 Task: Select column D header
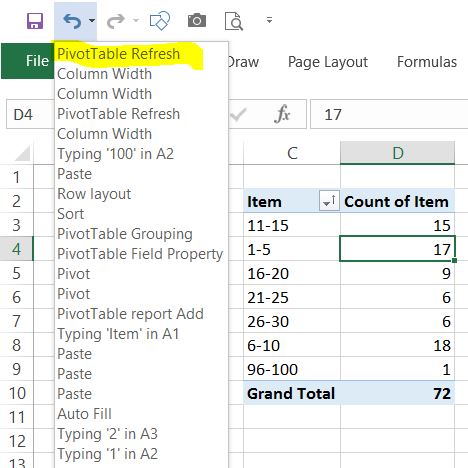[397, 153]
